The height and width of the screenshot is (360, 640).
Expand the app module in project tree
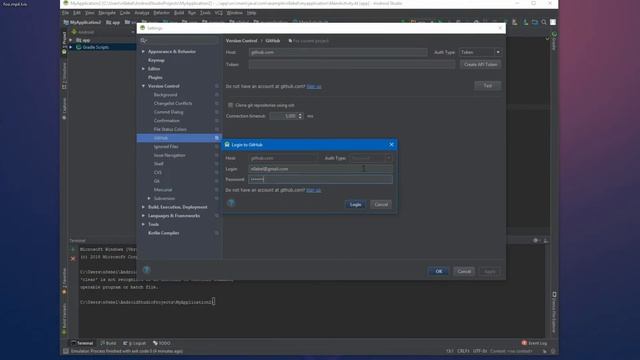pos(71,40)
